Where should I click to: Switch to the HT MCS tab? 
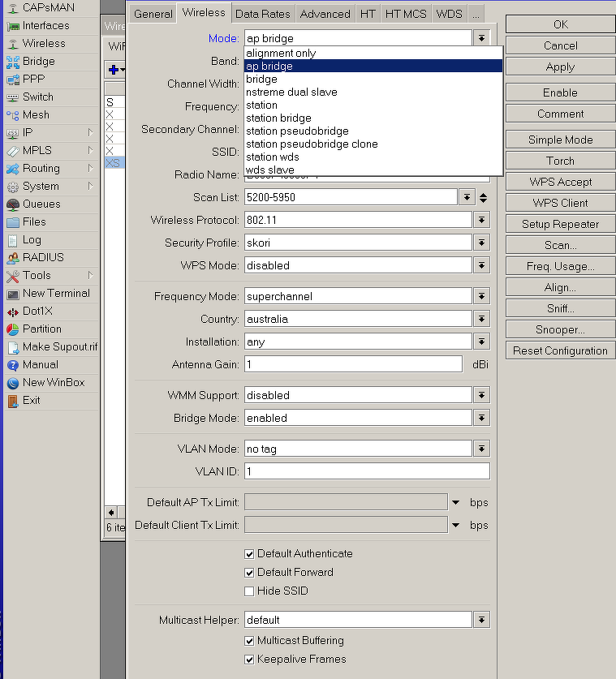[406, 14]
